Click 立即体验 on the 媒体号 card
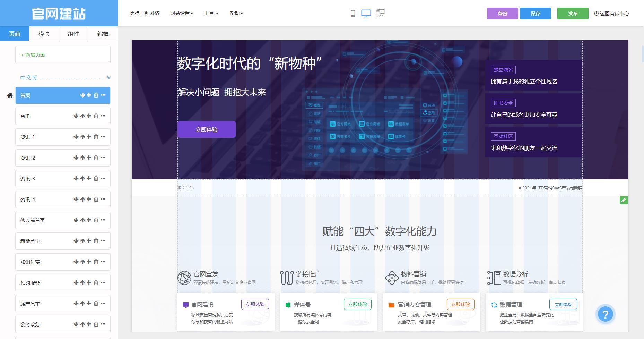Image resolution: width=644 pixels, height=339 pixels. click(358, 304)
